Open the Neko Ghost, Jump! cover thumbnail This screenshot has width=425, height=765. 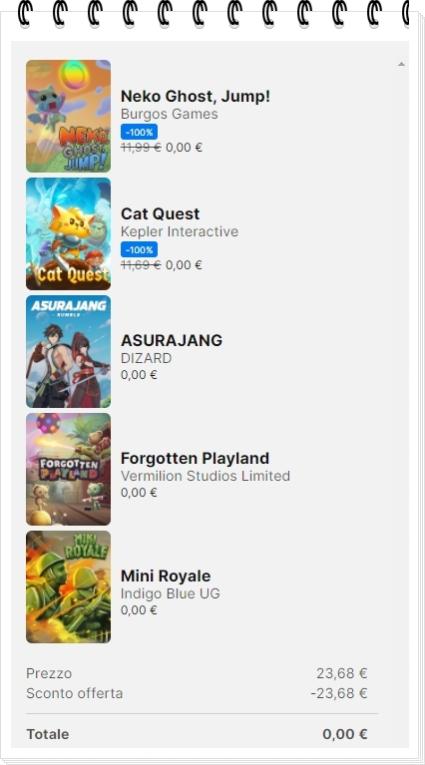68,116
